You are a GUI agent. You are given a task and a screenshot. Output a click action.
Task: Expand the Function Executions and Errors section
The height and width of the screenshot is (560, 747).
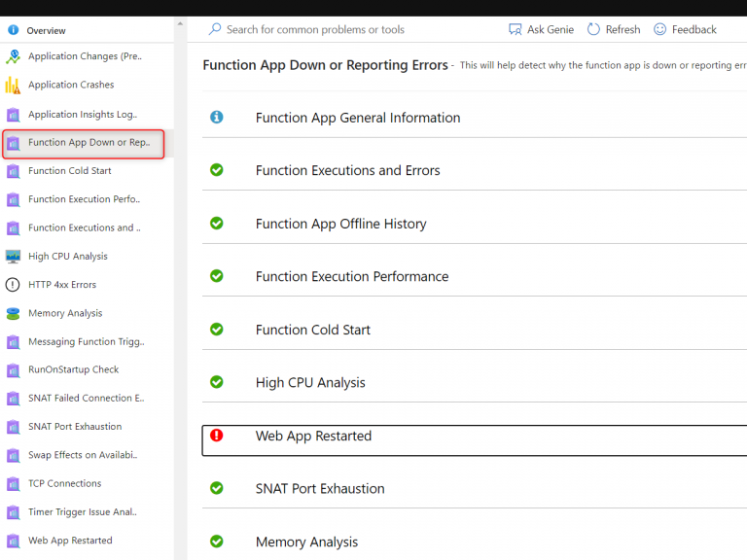[347, 171]
